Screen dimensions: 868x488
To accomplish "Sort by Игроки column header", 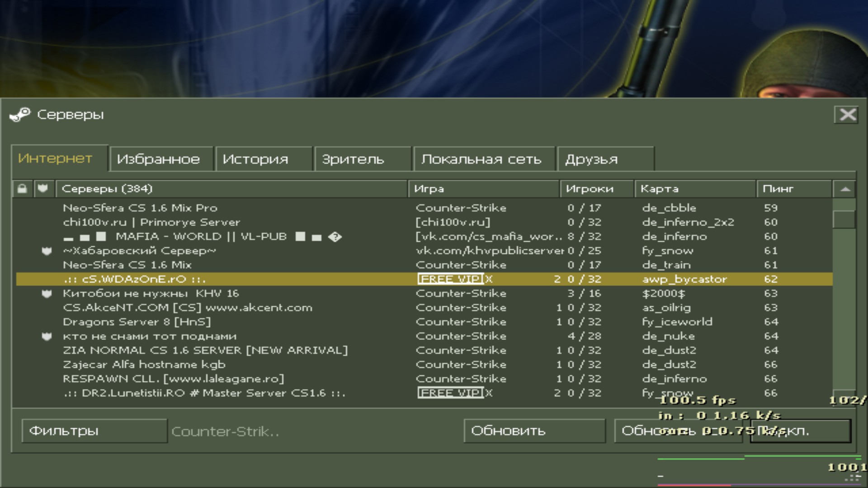I will 597,189.
